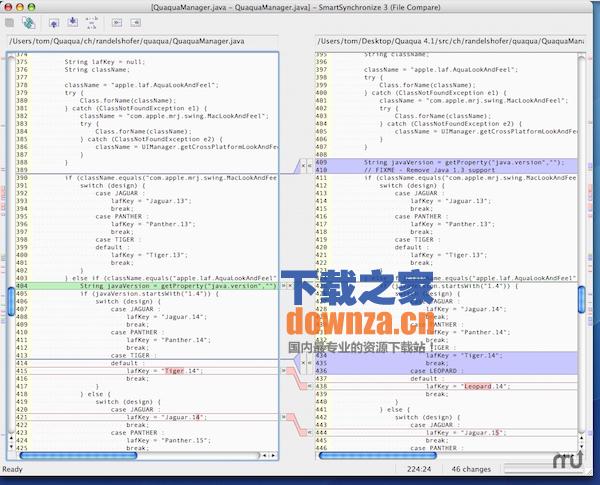Click the arrow gutter button beside left line 415

pyautogui.click(x=284, y=371)
